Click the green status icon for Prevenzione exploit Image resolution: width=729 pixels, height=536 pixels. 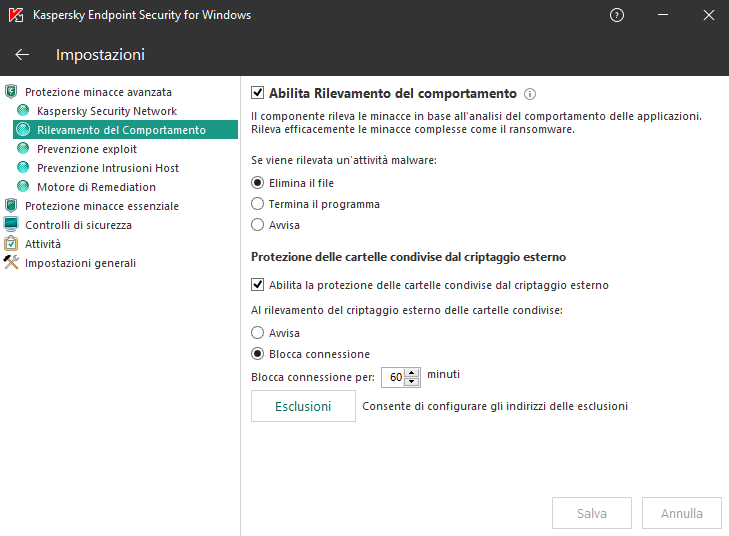(23, 148)
